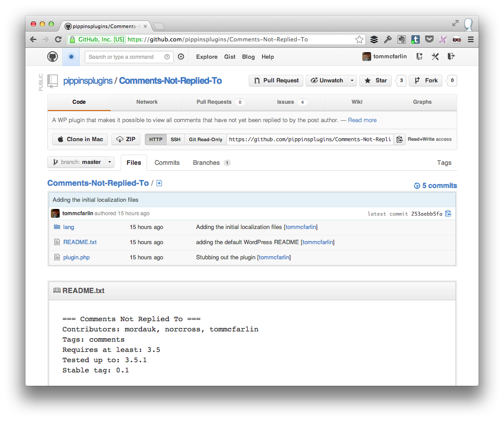Sign out using the logout door icon

coord(451,57)
